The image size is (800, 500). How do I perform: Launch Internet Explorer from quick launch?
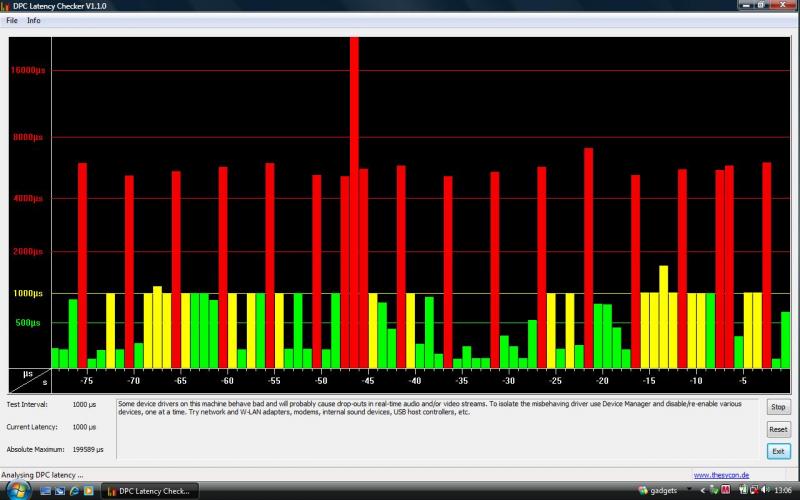click(74, 491)
